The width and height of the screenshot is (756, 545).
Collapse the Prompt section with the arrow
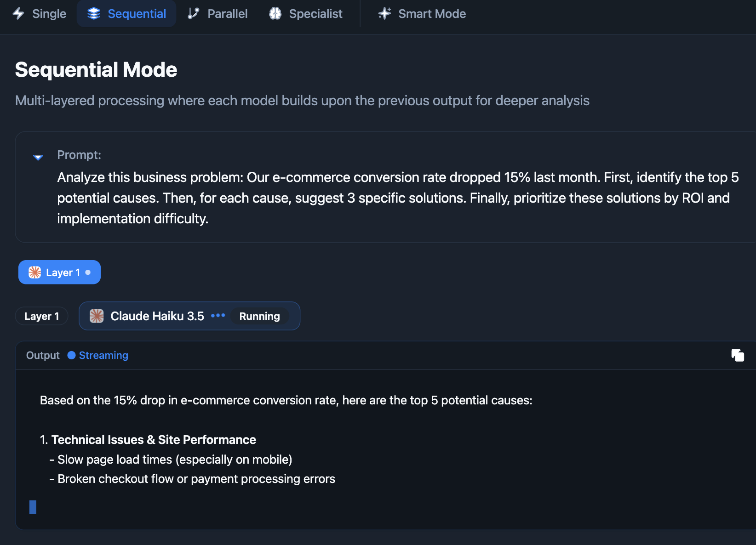[x=38, y=157]
